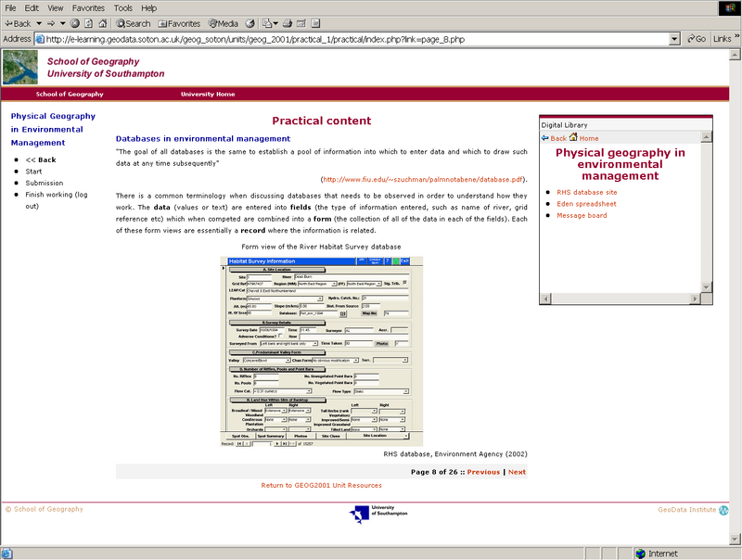
Task: Click the house icon in Digital Library
Action: point(573,137)
